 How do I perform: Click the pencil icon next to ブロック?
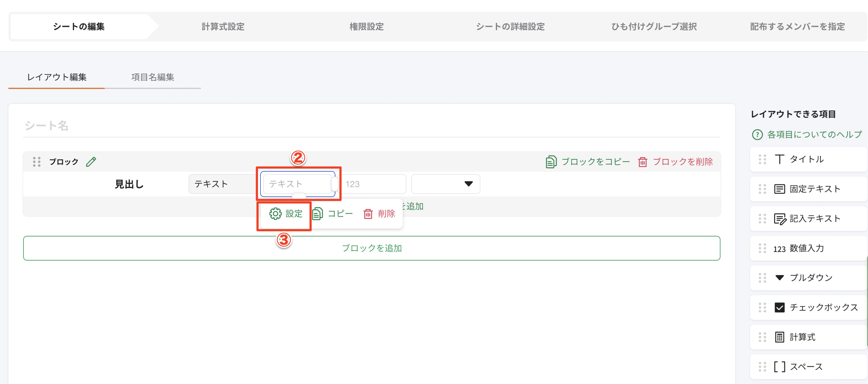(x=91, y=162)
